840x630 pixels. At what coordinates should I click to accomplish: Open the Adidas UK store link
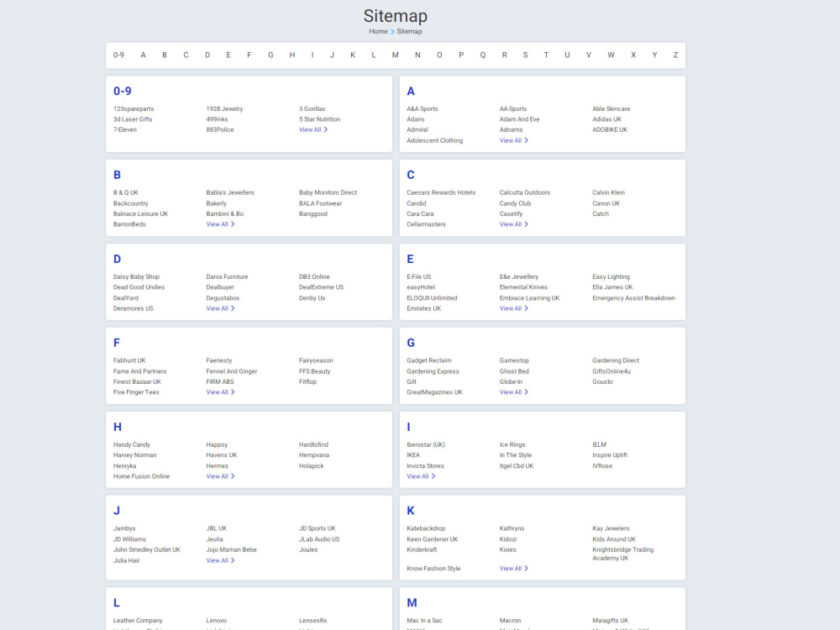(x=606, y=119)
